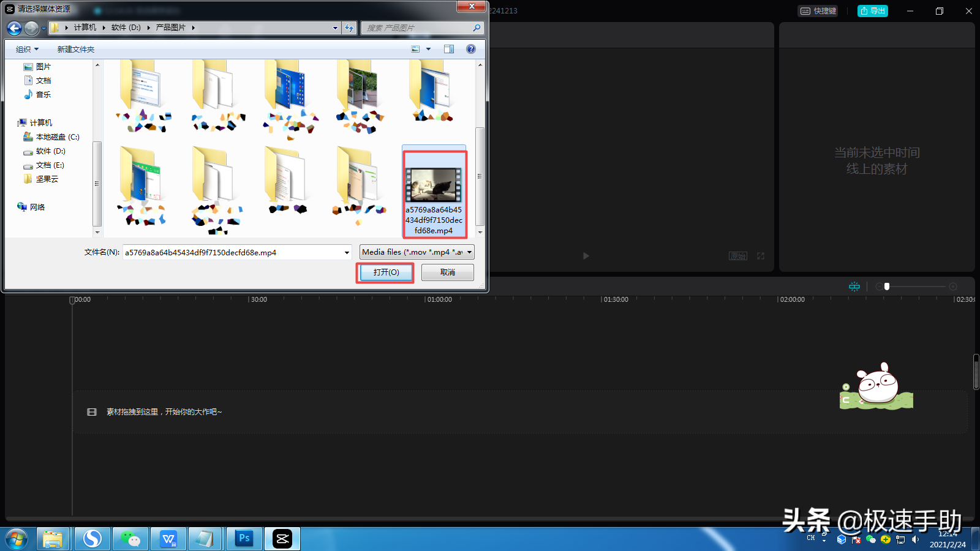Click the Back navigation arrow
The width and height of the screenshot is (980, 551).
point(14,28)
